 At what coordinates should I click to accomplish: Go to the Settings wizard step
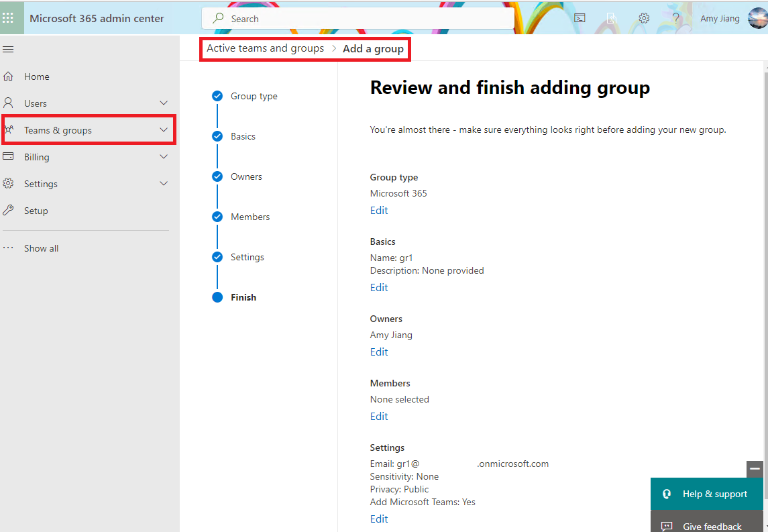tap(248, 257)
